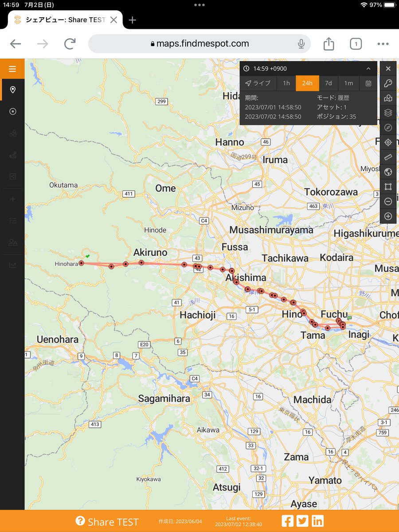The width and height of the screenshot is (399, 532).
Task: Click the browser forward arrow
Action: pyautogui.click(x=43, y=44)
